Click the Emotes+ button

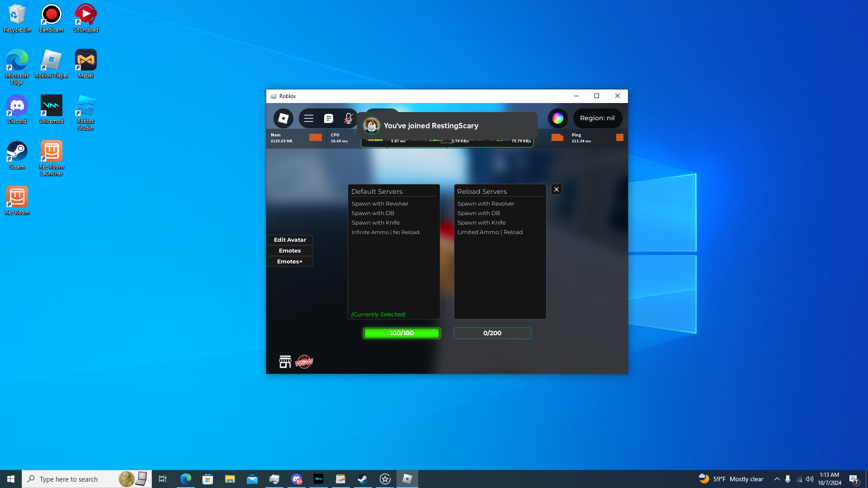point(290,262)
